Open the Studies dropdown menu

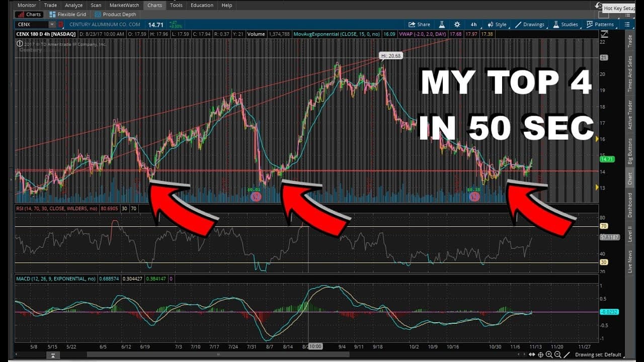coord(566,24)
